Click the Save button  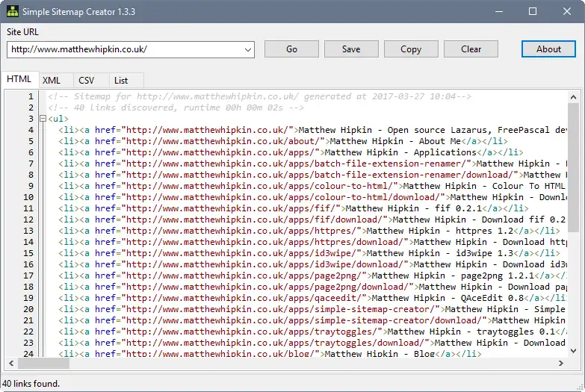351,49
